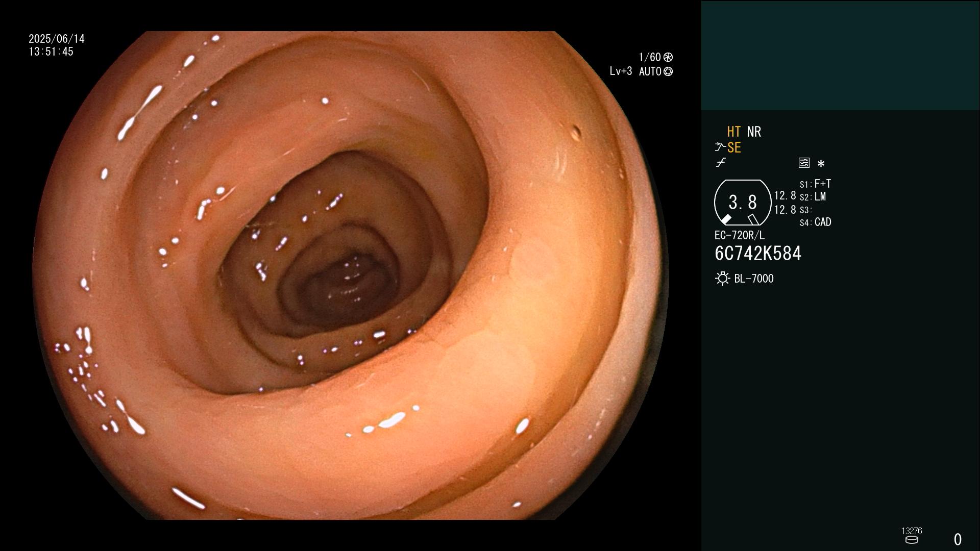Image resolution: width=980 pixels, height=551 pixels.
Task: Click the tone curve icon below SE
Action: (721, 163)
